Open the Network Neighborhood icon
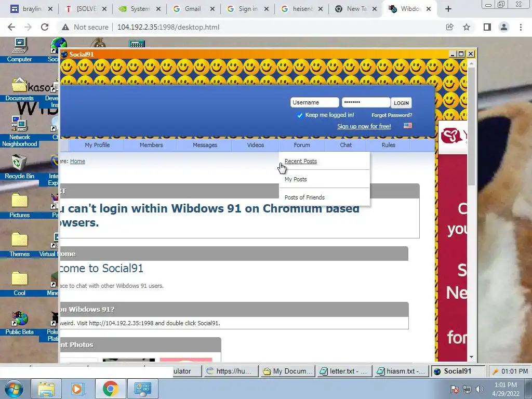The height and width of the screenshot is (399, 532). tap(19, 131)
